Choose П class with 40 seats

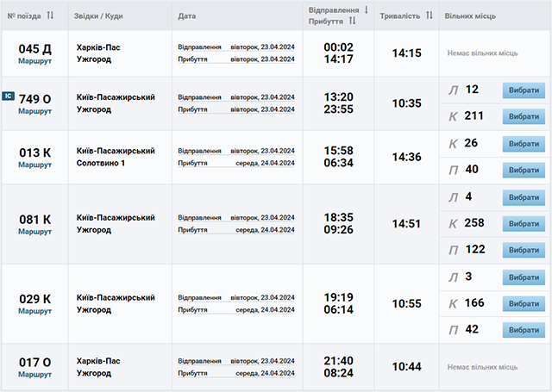click(x=524, y=171)
